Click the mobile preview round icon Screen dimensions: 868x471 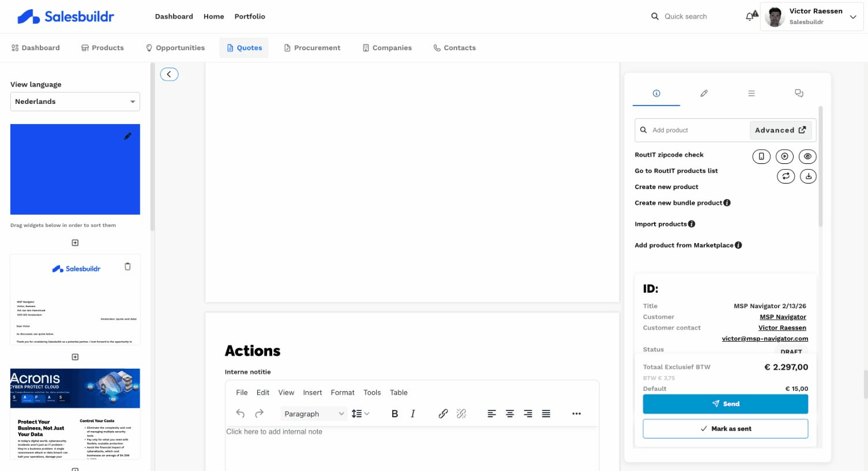[x=761, y=156]
